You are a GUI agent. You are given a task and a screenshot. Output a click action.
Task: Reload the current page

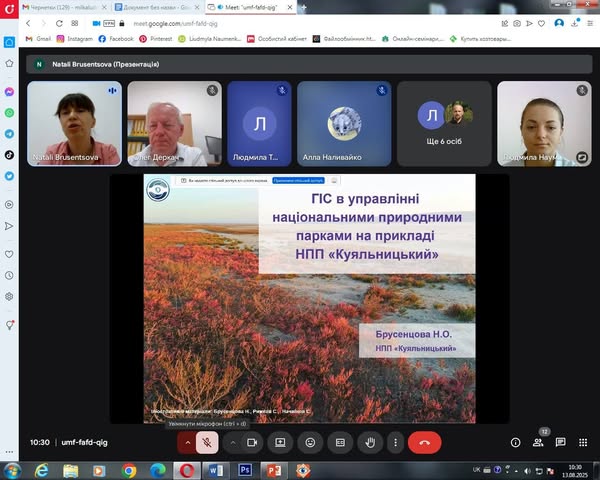(x=59, y=23)
